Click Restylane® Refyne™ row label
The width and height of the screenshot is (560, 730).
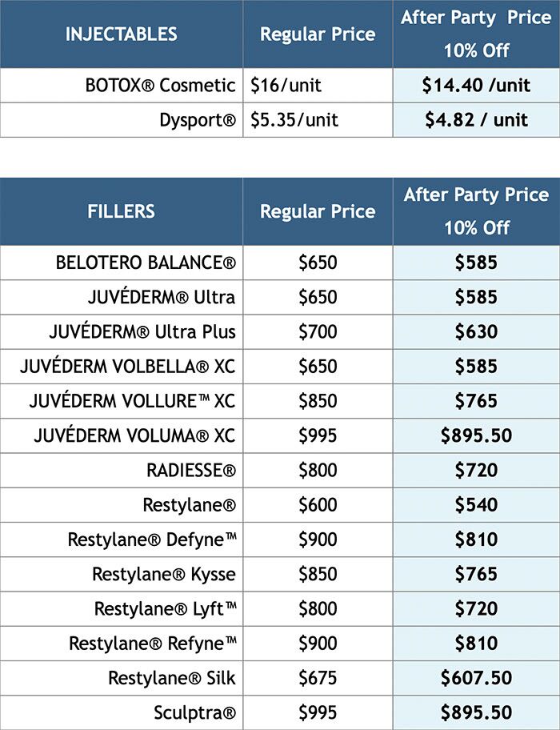(153, 644)
